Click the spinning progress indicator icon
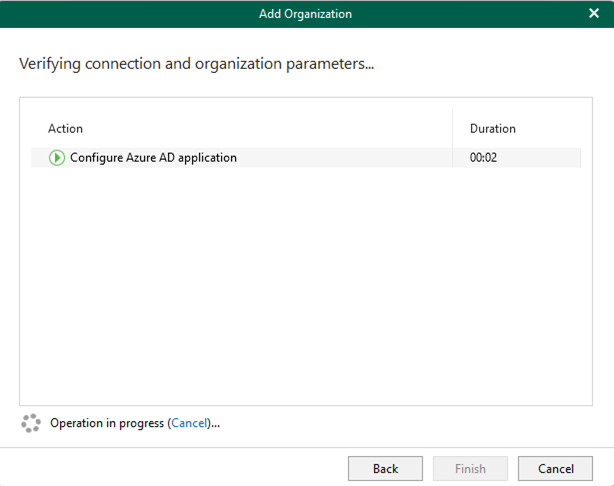 coord(31,423)
